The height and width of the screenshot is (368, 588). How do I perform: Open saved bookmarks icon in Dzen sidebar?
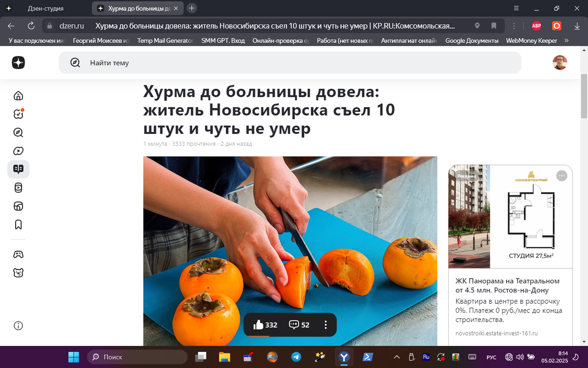coord(18,224)
